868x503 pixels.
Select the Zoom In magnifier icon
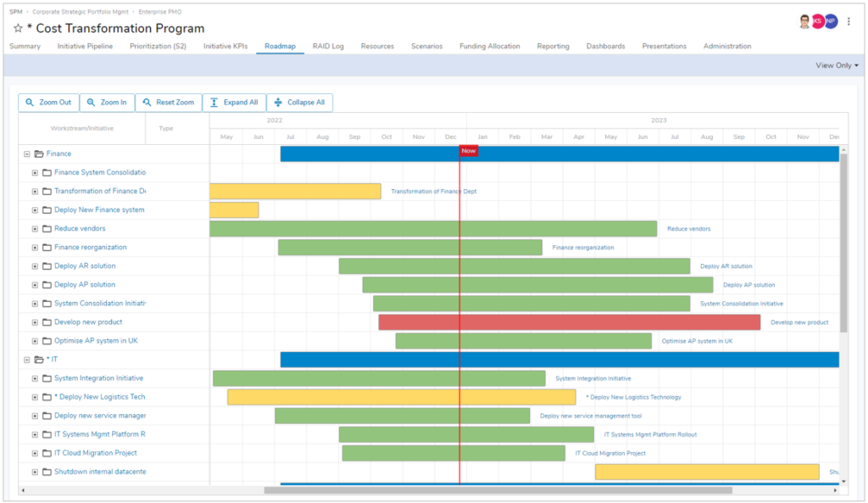(91, 102)
